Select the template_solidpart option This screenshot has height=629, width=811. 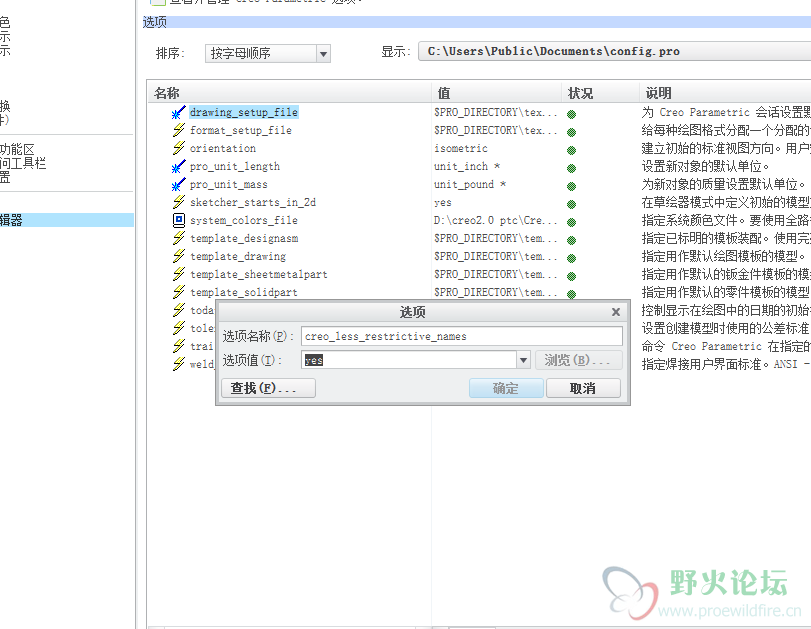click(x=244, y=292)
